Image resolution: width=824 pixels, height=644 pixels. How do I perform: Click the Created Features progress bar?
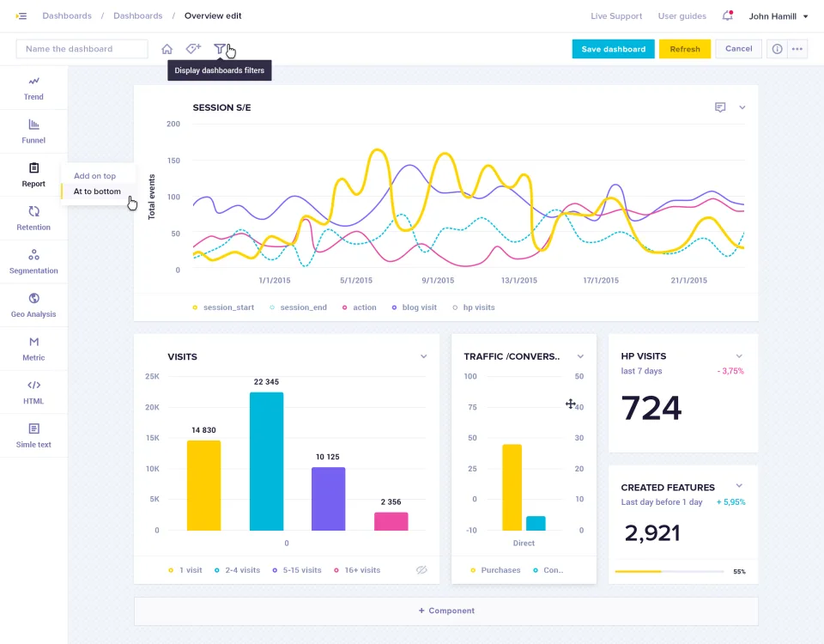coord(669,572)
